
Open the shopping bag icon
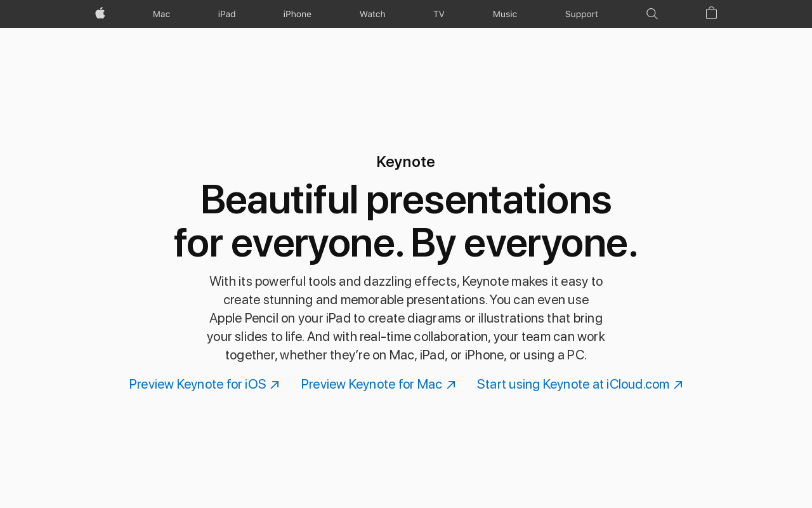point(711,13)
